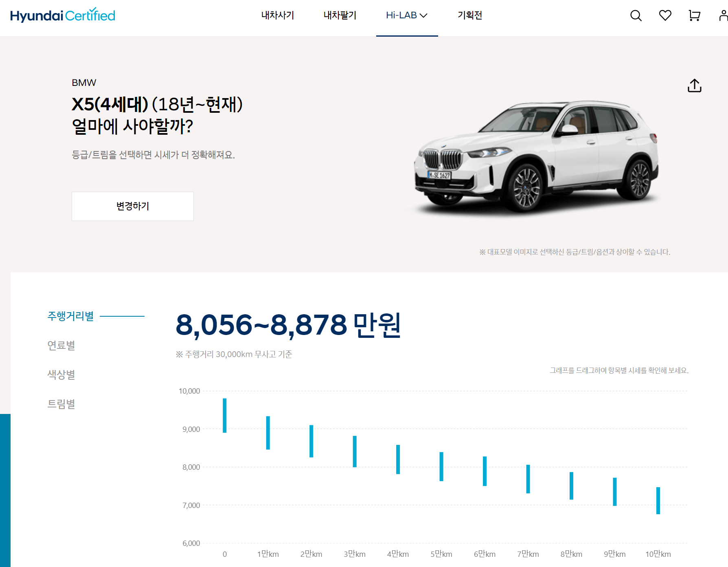Click the 8,056~8,878 만원 price text
The image size is (728, 567).
(288, 325)
